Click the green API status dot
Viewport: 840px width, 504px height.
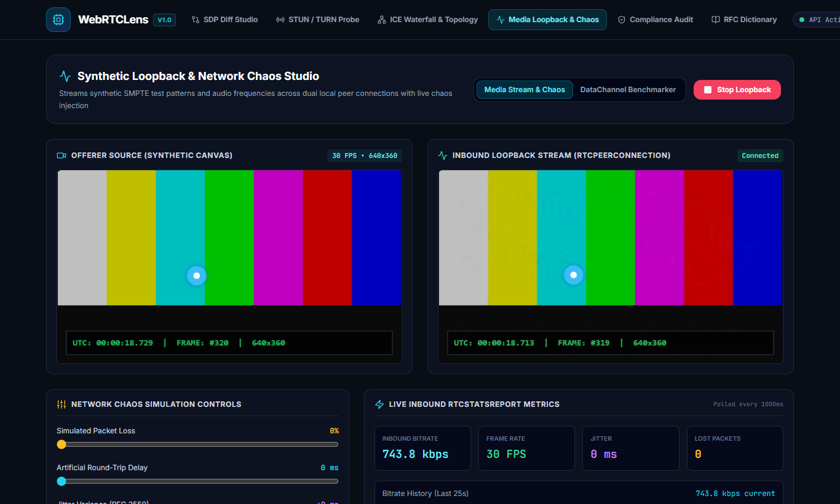point(802,20)
